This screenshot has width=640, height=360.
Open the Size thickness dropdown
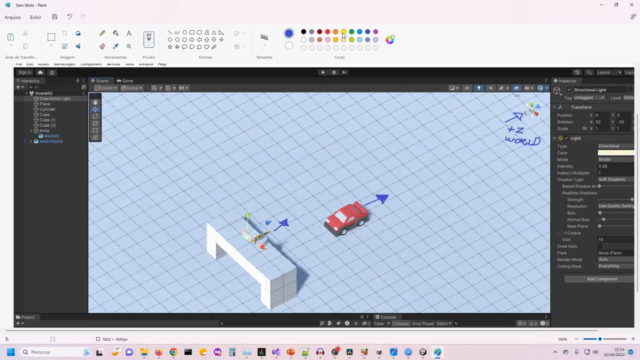(264, 45)
